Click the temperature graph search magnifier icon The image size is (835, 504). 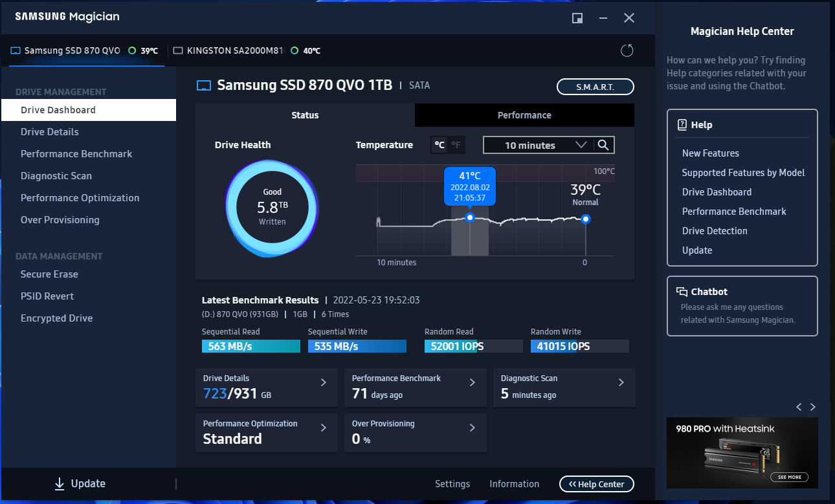(x=603, y=145)
